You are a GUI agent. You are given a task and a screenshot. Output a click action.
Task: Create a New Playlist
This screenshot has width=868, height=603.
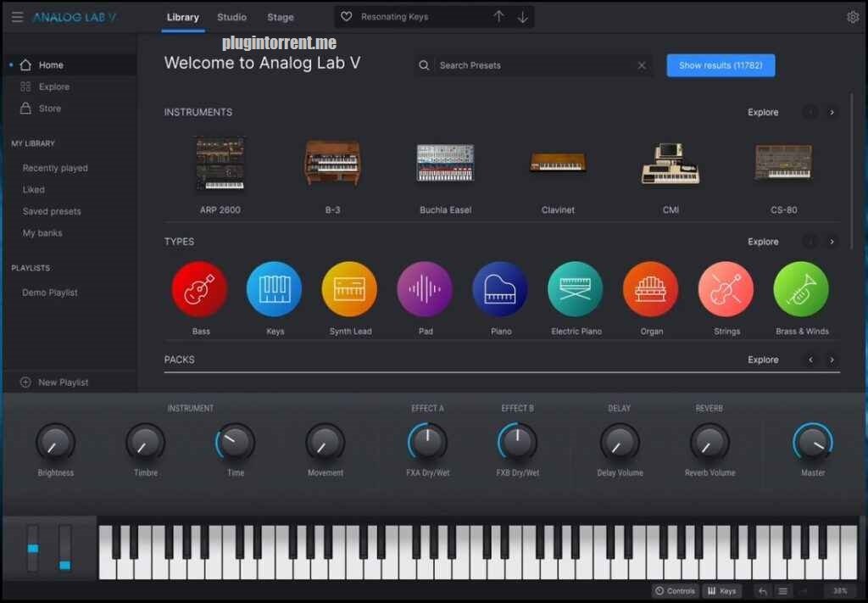point(54,382)
